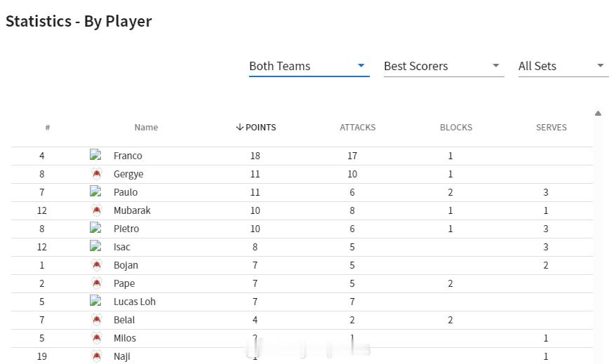Sort by the SERVES column header
Image resolution: width=616 pixels, height=364 pixels.
coord(551,128)
